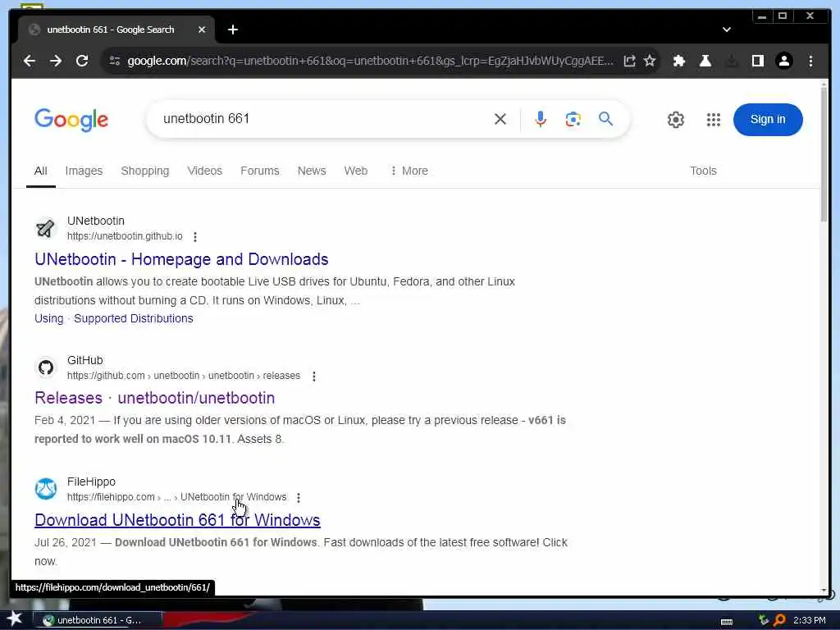The image size is (840, 630).
Task: Click the green network tray icon
Action: pos(764,620)
